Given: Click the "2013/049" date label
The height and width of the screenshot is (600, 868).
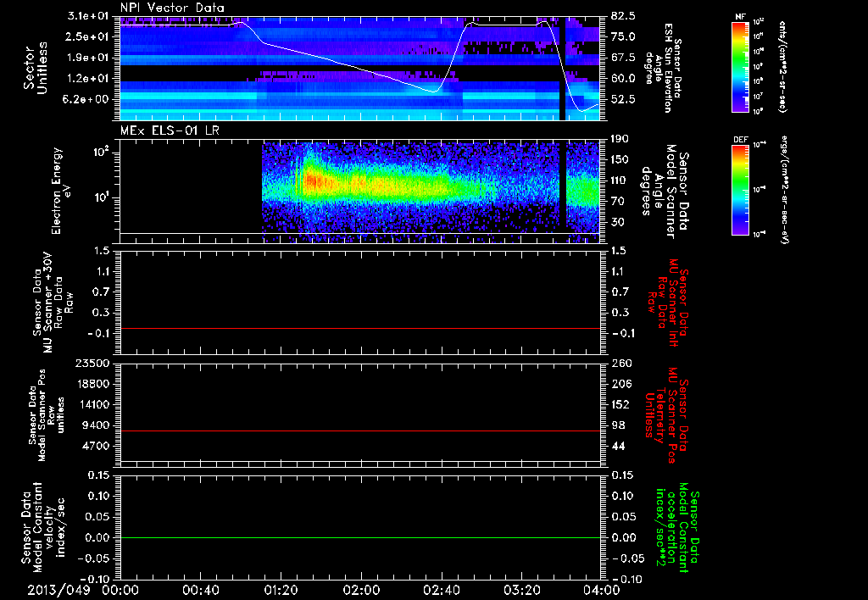Looking at the screenshot, I should 58,590.
